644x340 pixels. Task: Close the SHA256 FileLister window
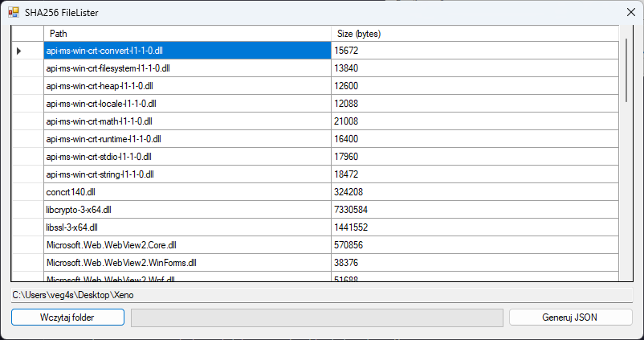629,13
